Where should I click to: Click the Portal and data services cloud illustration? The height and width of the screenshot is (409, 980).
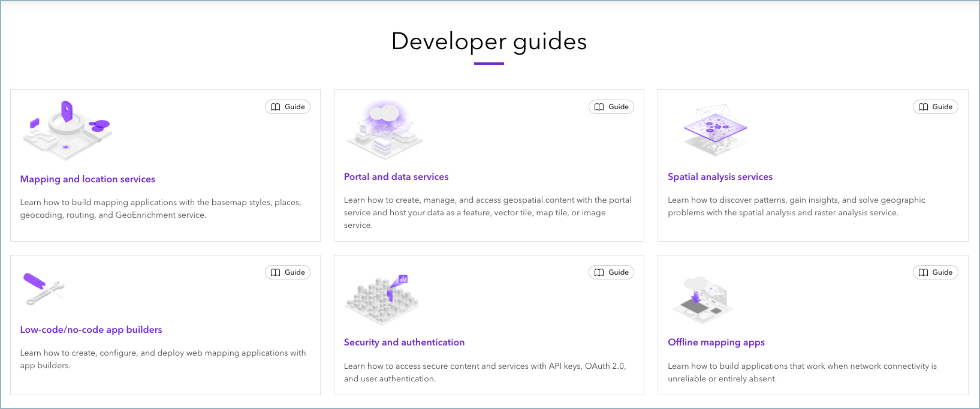385,130
